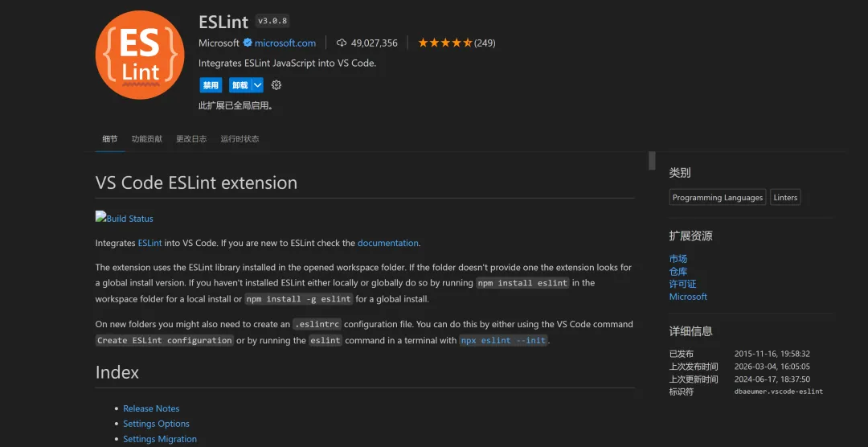Click the broken Build Status image

(100, 216)
